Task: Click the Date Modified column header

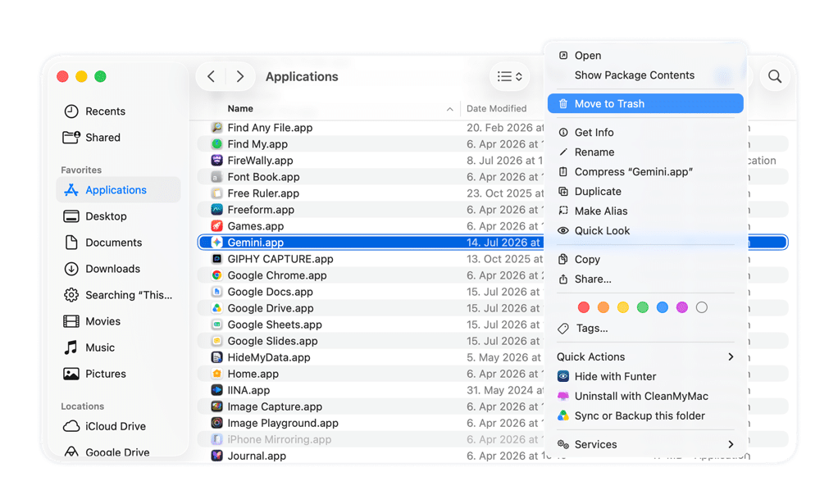Action: (497, 108)
